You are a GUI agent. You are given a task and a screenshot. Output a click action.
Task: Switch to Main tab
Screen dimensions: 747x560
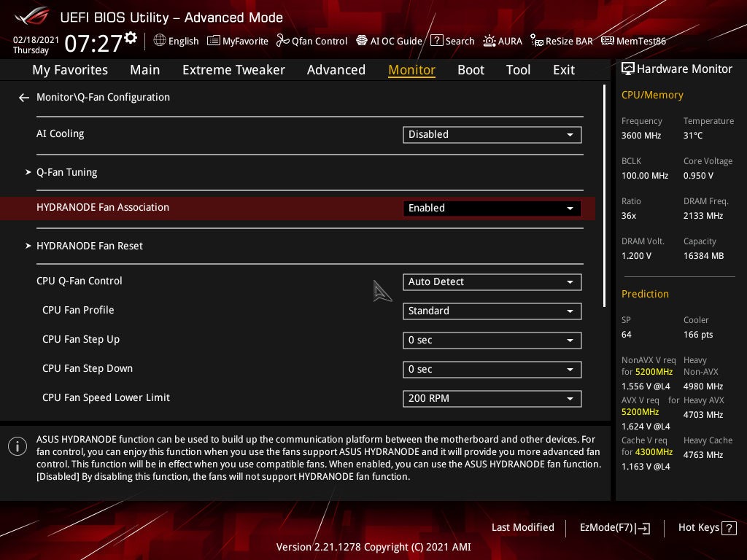145,70
